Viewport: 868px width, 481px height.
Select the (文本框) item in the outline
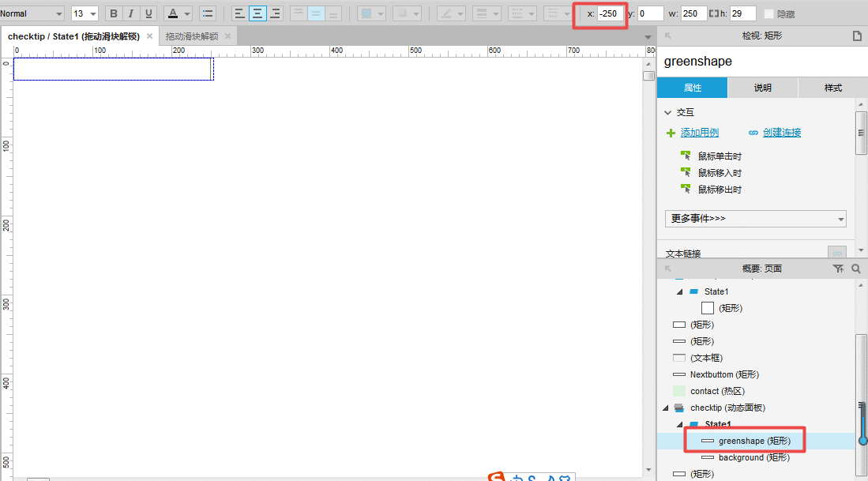point(706,358)
